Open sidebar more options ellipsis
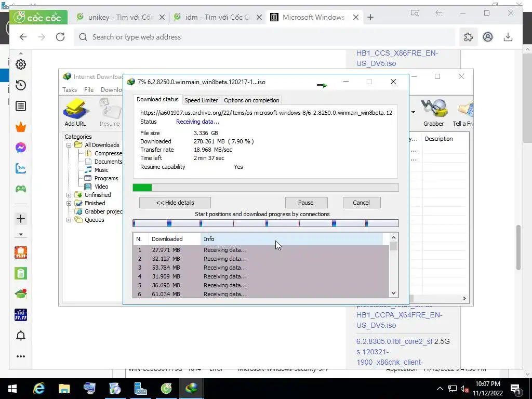Image resolution: width=532 pixels, height=399 pixels. tap(21, 356)
